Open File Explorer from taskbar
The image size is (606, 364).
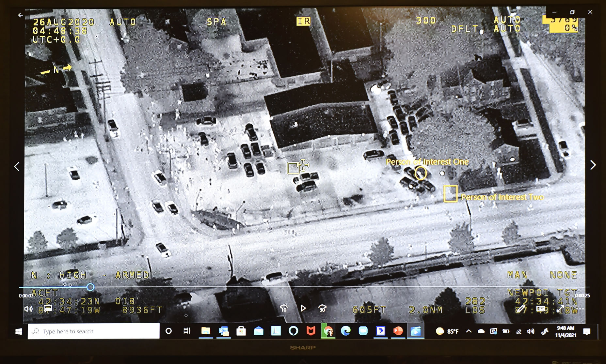click(x=206, y=331)
